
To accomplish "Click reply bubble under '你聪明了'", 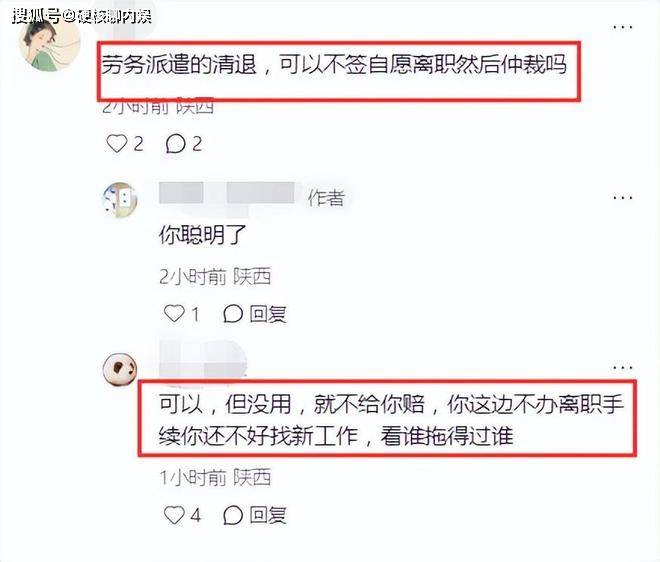I will pyautogui.click(x=233, y=314).
